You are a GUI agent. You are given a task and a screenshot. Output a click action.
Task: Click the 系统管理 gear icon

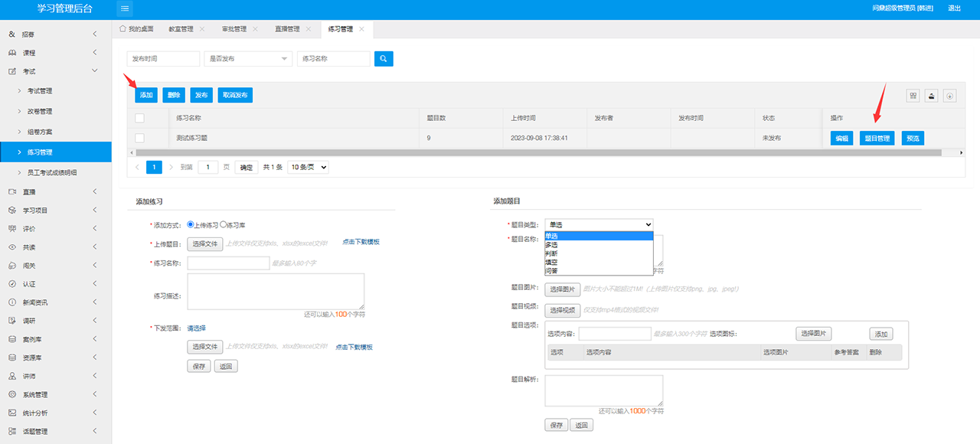[12, 394]
